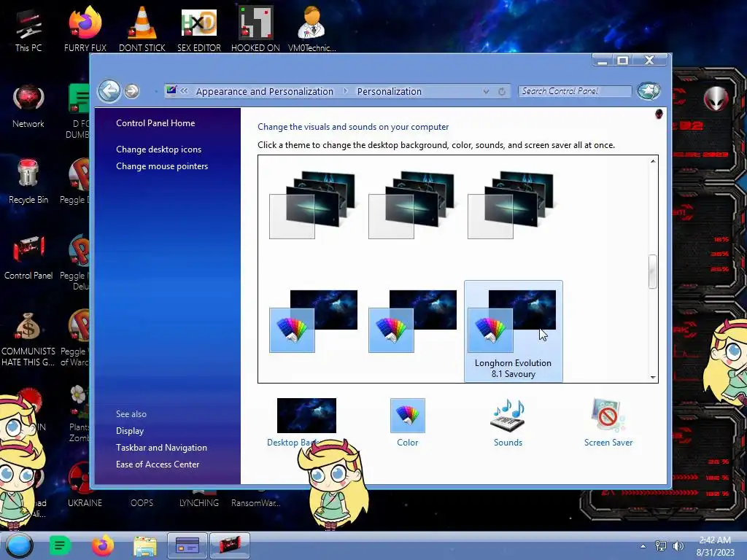Viewport: 747px width, 560px height.
Task: Select the third theme in top row
Action: click(510, 205)
